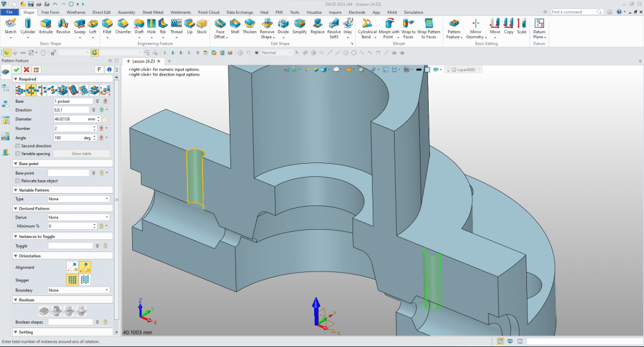Click the Chamfer tool
This screenshot has height=347, width=644.
(x=123, y=25)
